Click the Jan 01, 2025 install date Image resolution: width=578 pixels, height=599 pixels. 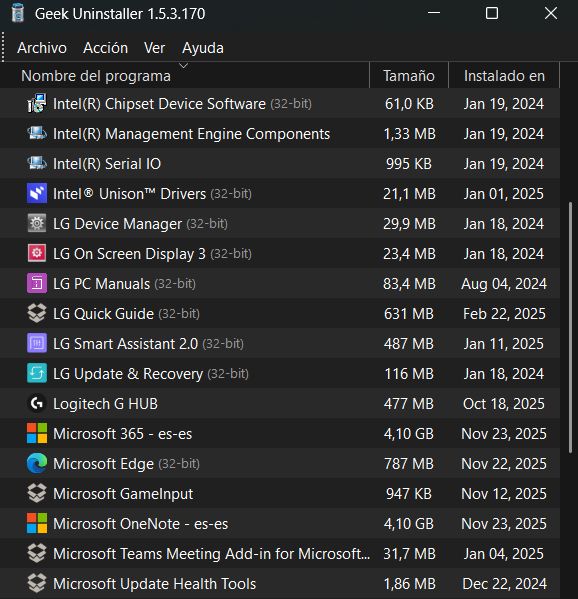pos(504,194)
